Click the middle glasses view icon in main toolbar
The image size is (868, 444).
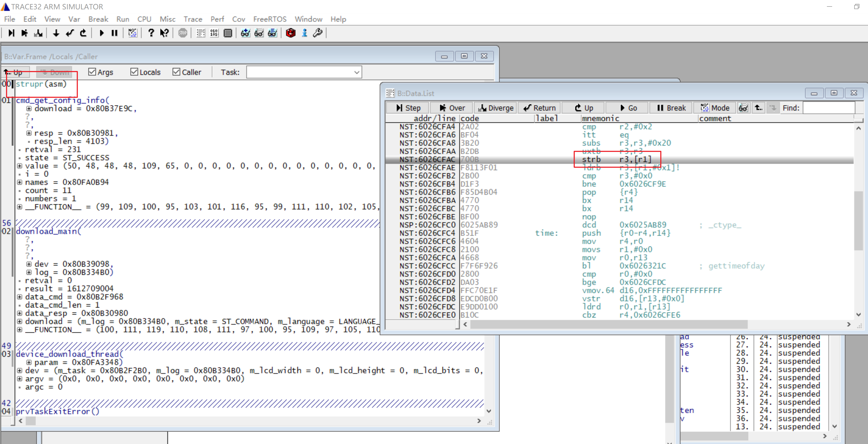pos(259,33)
